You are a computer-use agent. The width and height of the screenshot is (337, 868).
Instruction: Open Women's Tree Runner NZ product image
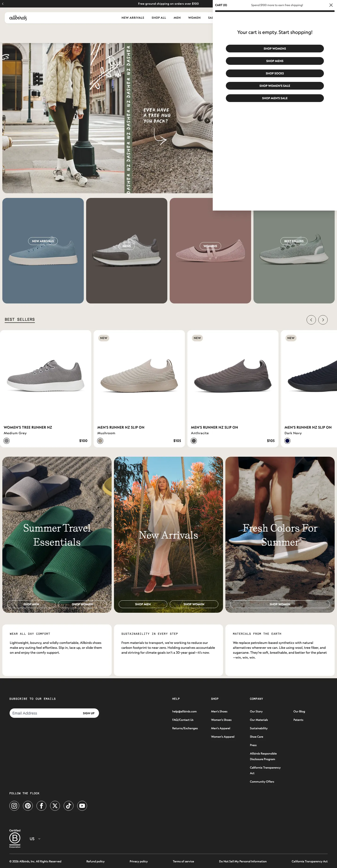coord(45,376)
